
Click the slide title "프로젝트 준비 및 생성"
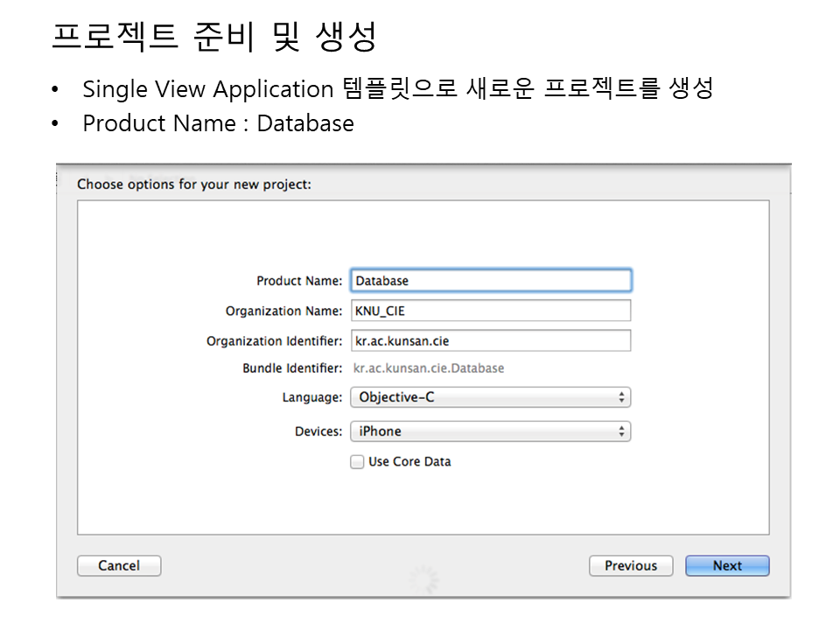pos(214,36)
